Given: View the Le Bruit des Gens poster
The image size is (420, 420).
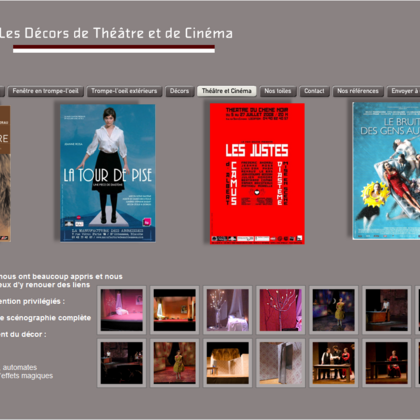Looking at the screenshot, I should pos(386,171).
